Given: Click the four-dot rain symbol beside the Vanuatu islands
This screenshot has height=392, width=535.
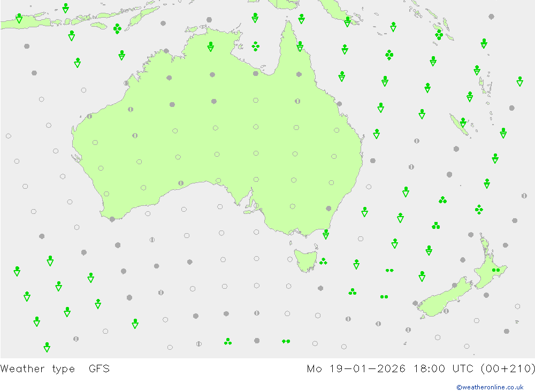Looking at the screenshot, I should pyautogui.click(x=439, y=35).
